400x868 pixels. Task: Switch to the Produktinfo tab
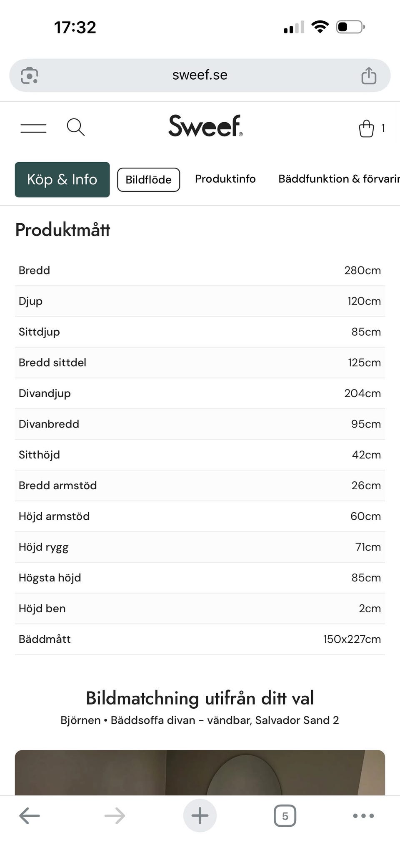point(225,179)
